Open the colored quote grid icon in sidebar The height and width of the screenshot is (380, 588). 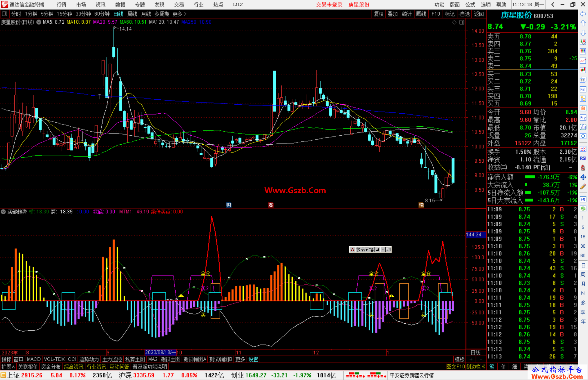(x=583, y=51)
